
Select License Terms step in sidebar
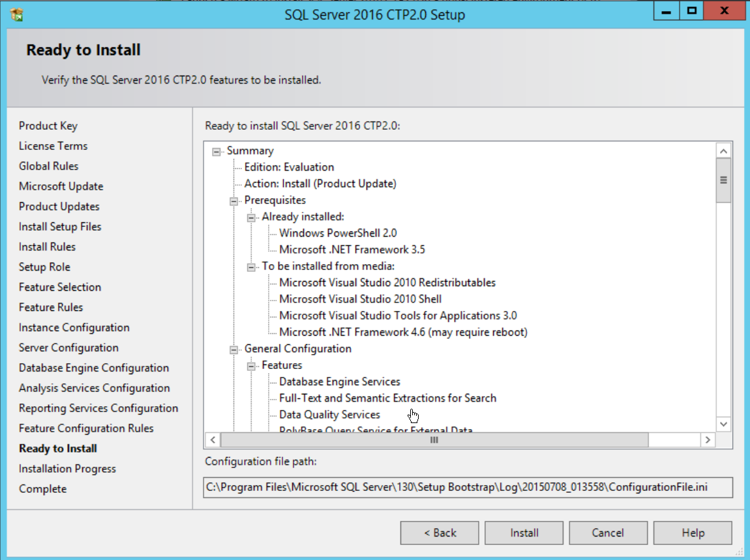click(x=53, y=146)
